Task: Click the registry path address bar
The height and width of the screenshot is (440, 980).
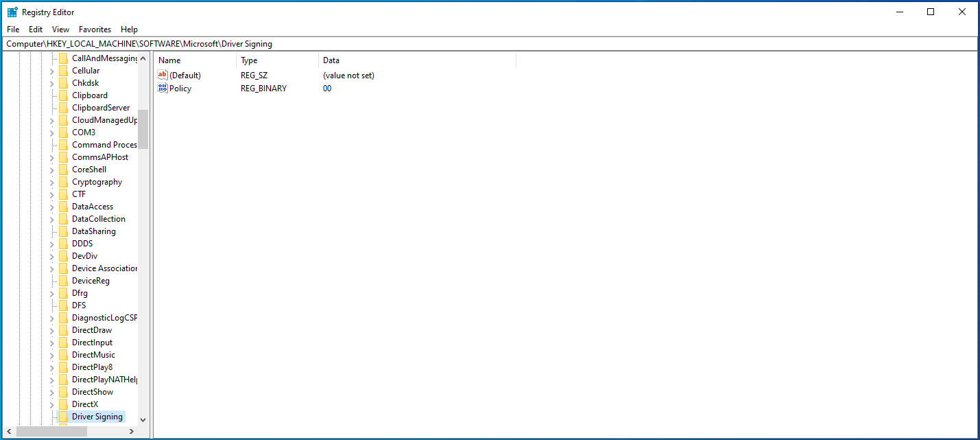Action: 490,44
